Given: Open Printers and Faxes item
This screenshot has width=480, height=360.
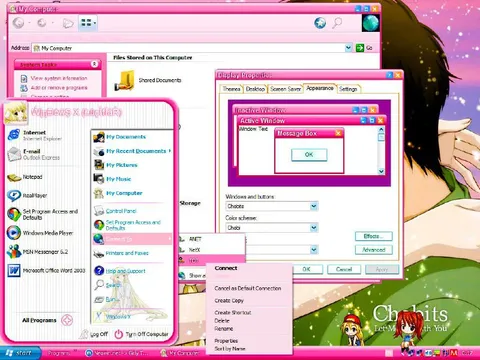Looking at the screenshot, I should click(121, 253).
